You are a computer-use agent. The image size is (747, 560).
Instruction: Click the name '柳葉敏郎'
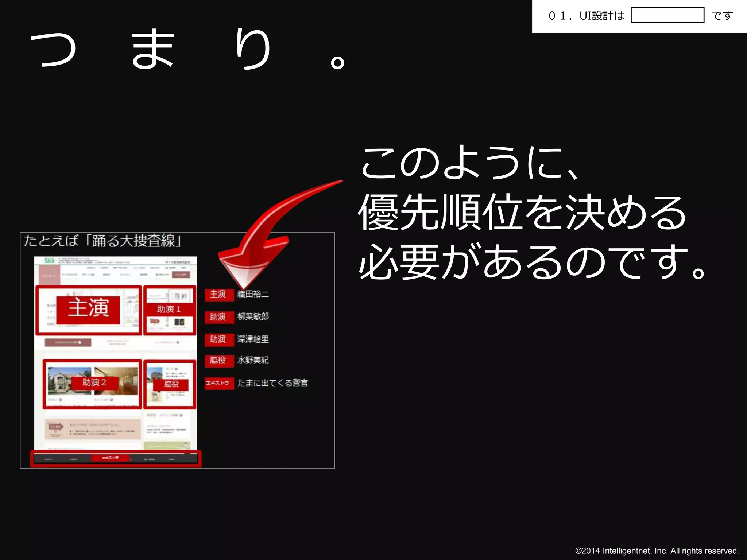click(x=253, y=316)
